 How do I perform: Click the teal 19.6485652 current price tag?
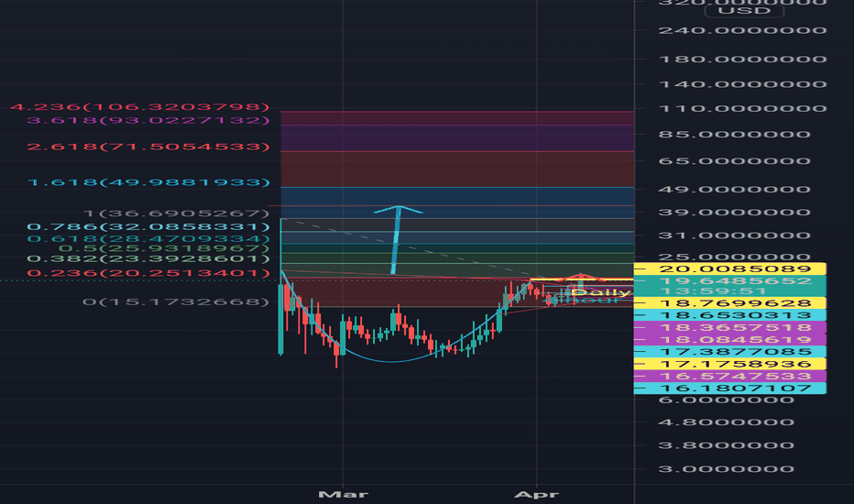[x=729, y=281]
